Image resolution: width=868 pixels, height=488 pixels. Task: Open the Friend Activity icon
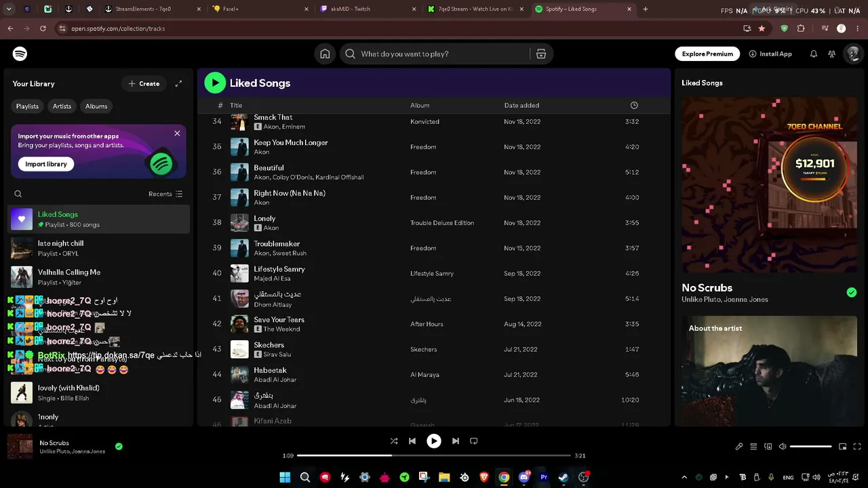[x=831, y=54]
